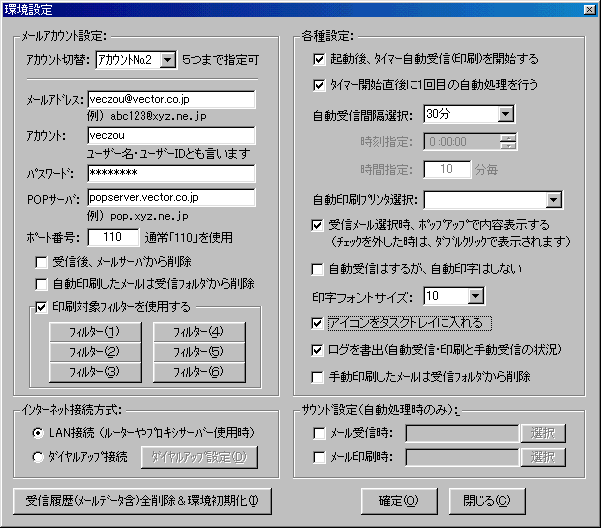Click the メール受信時 sound file field
The width and height of the screenshot is (601, 528).
pos(463,433)
